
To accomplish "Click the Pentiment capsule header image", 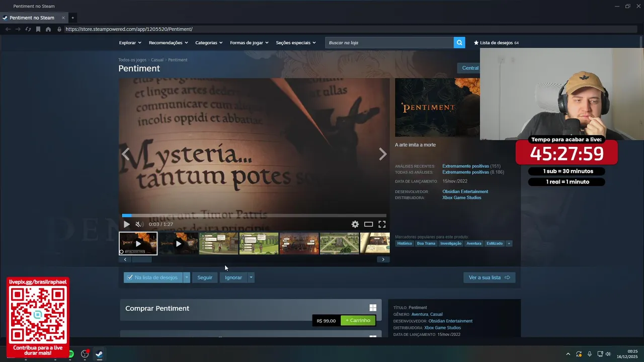I will coord(437,107).
